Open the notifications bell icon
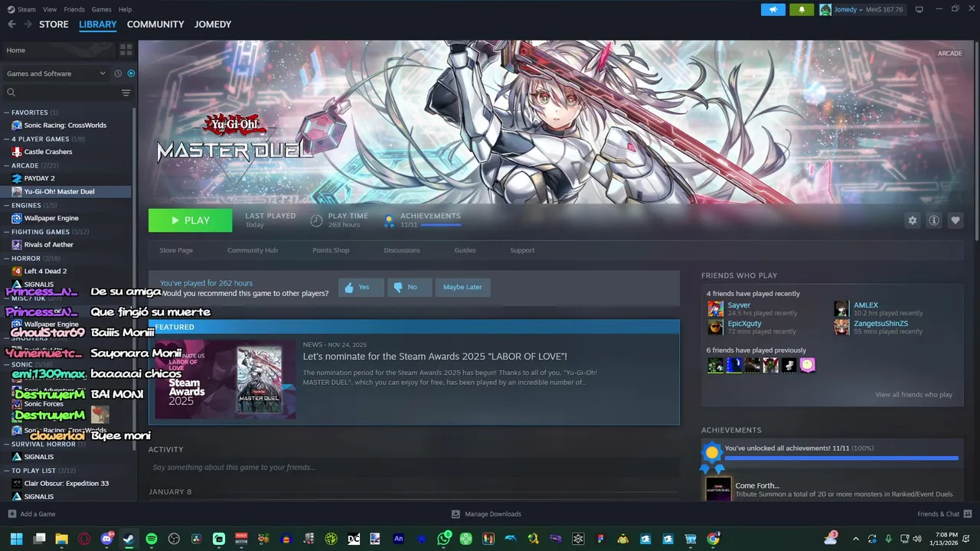 (802, 9)
